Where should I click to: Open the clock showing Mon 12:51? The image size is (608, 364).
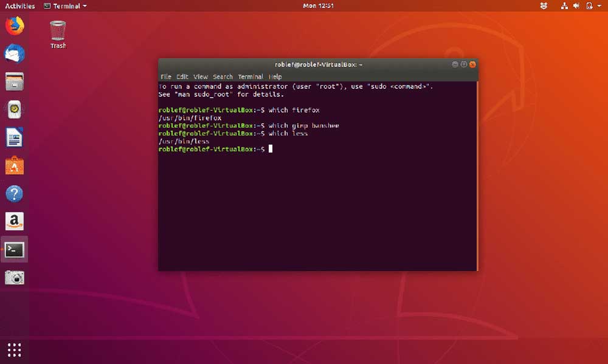[x=319, y=5]
